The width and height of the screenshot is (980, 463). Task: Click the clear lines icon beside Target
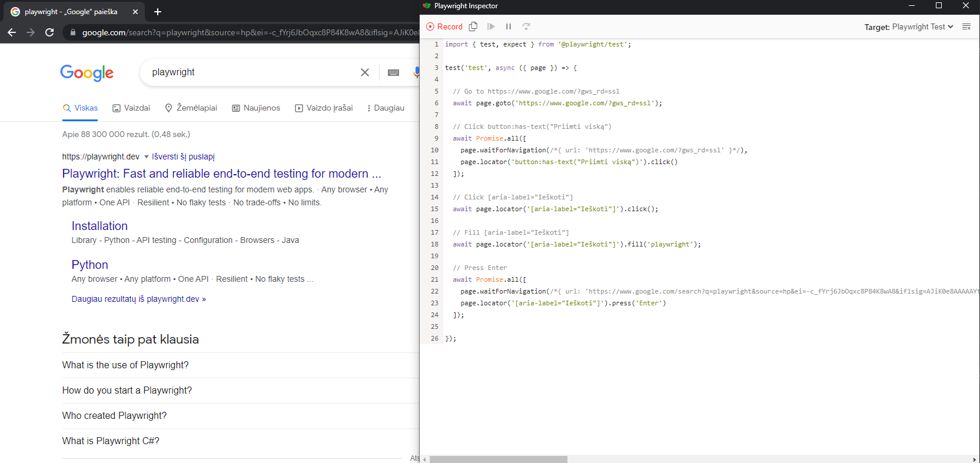click(x=966, y=26)
